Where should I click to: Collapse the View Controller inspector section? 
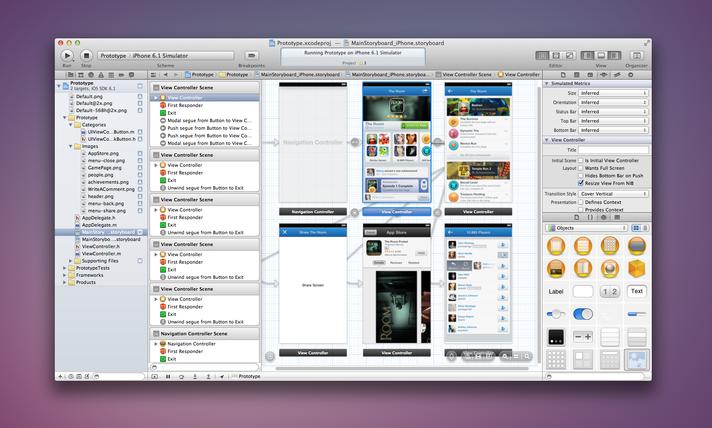point(547,140)
